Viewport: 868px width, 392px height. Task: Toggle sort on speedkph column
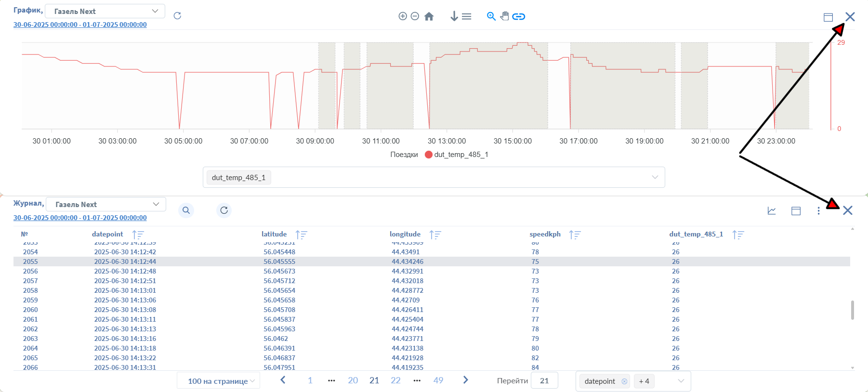tap(575, 235)
